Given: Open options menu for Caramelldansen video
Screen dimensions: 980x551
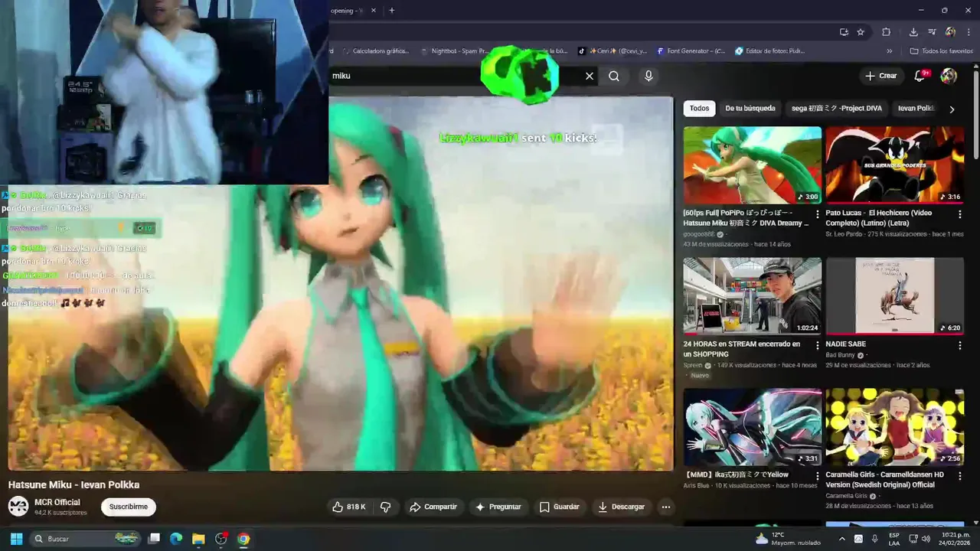Looking at the screenshot, I should coord(960,476).
